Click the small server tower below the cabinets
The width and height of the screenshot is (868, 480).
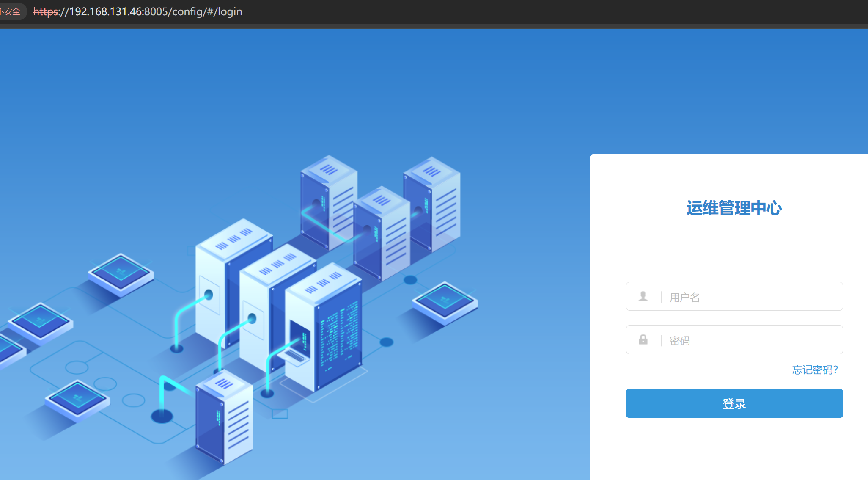click(x=224, y=419)
